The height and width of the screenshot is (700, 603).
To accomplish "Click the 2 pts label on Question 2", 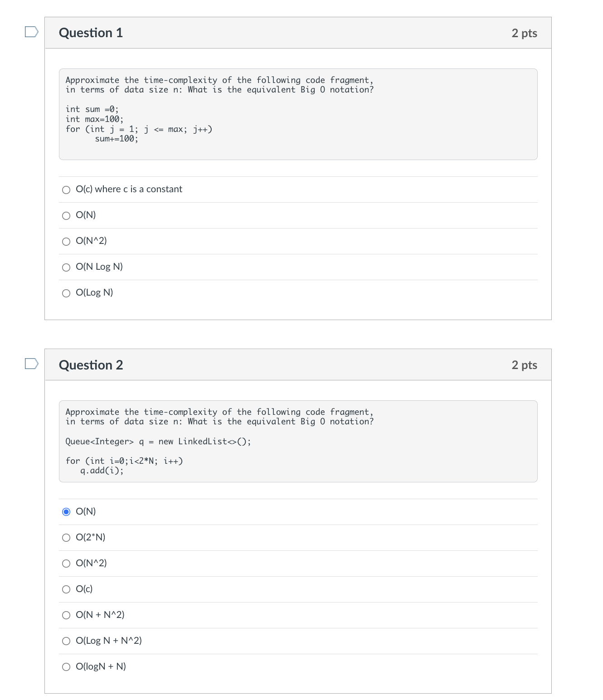I will click(x=524, y=365).
